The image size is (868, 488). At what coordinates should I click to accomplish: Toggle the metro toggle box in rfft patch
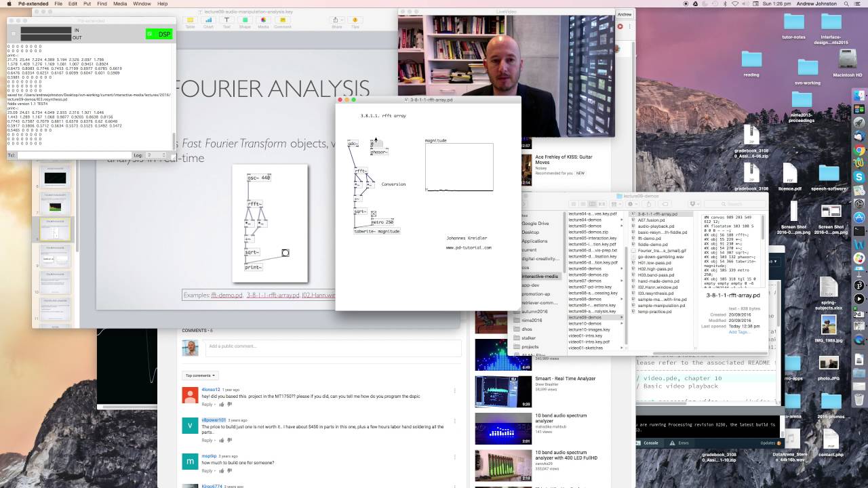click(x=374, y=214)
